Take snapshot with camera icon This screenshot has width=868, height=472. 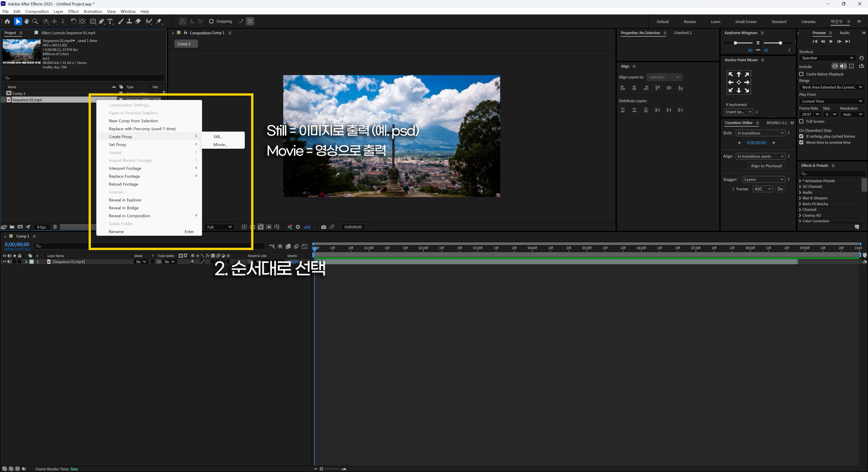pos(323,227)
